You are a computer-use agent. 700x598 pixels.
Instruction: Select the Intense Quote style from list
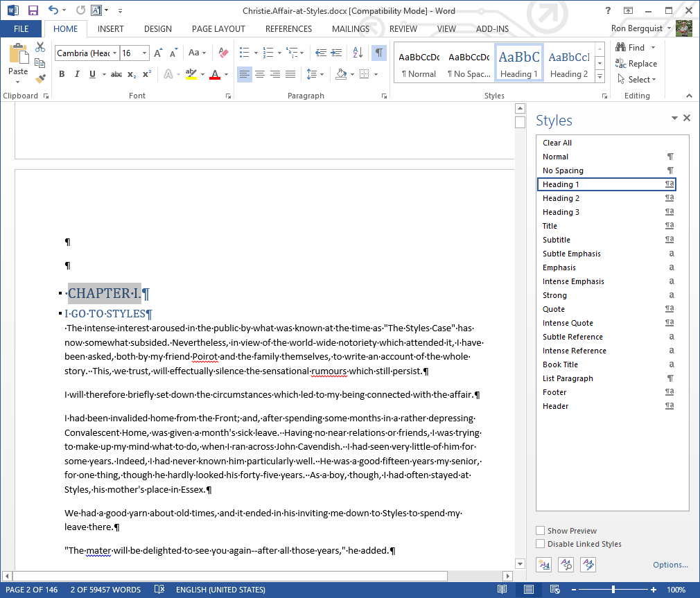coord(568,323)
